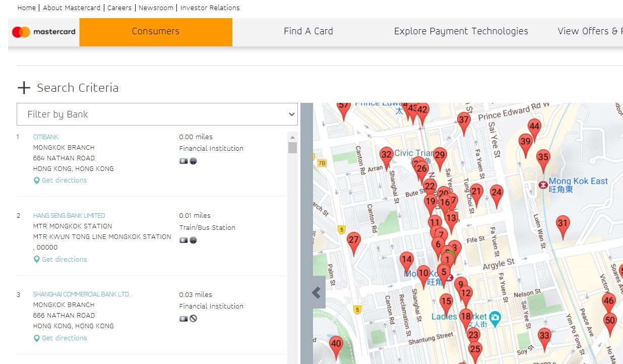623x364 pixels.
Task: Click Hang Seng Bank ATM icon
Action: point(183,240)
